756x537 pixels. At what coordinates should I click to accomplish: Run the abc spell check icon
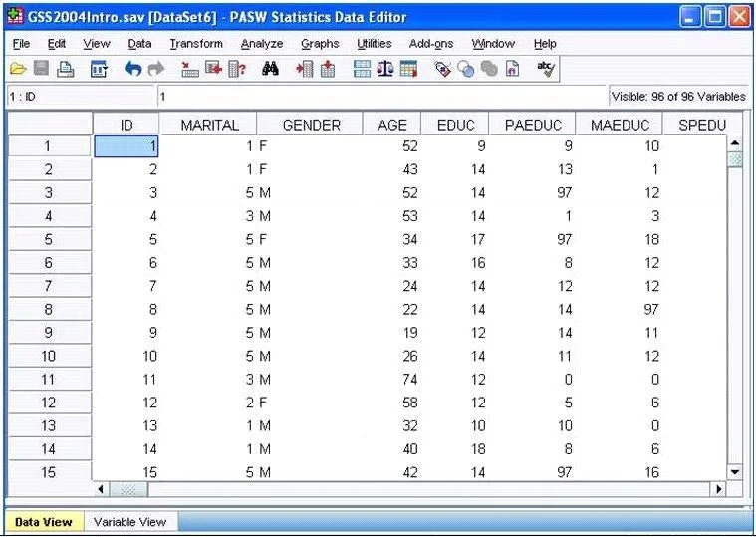pos(546,69)
